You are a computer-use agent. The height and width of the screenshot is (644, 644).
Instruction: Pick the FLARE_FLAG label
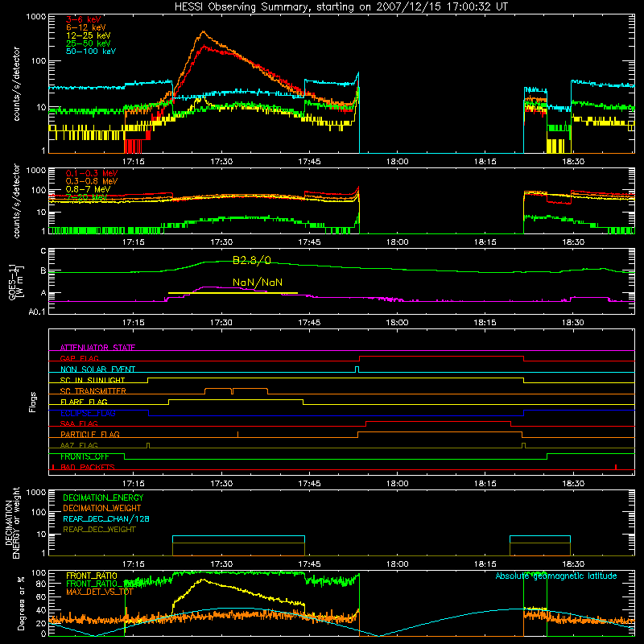click(x=84, y=402)
